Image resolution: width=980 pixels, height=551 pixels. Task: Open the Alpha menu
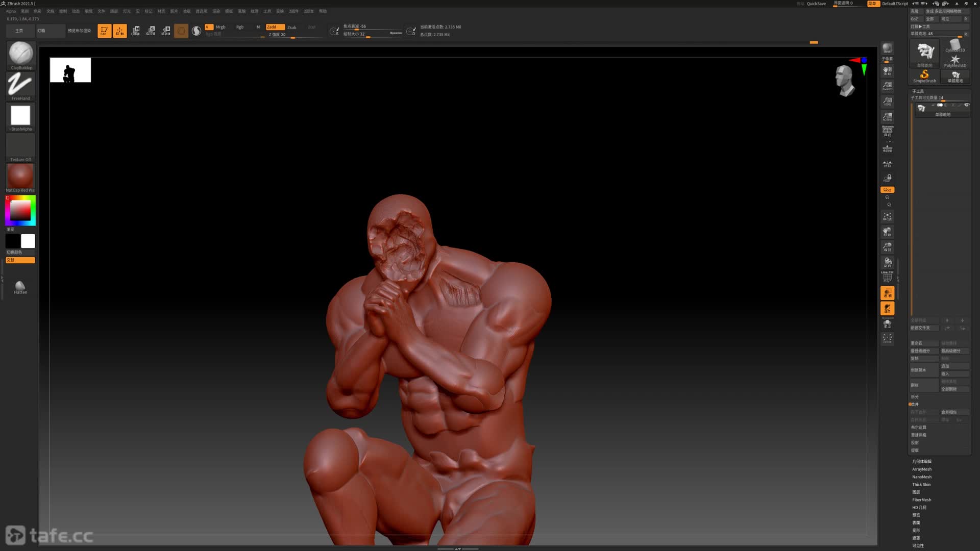coord(11,11)
